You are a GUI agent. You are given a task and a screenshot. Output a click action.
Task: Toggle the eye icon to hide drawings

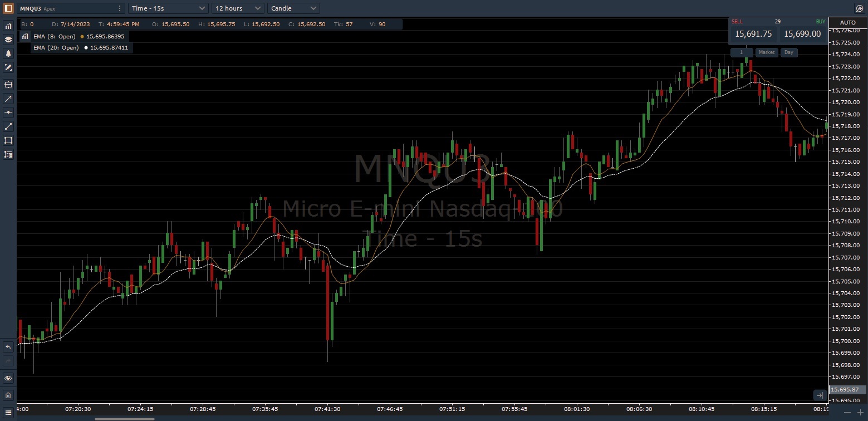tap(8, 378)
